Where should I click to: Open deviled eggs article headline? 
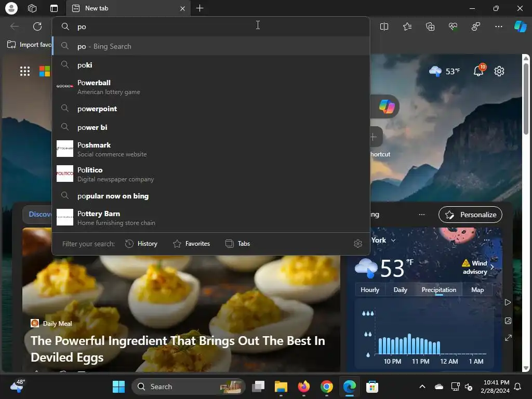pos(178,349)
